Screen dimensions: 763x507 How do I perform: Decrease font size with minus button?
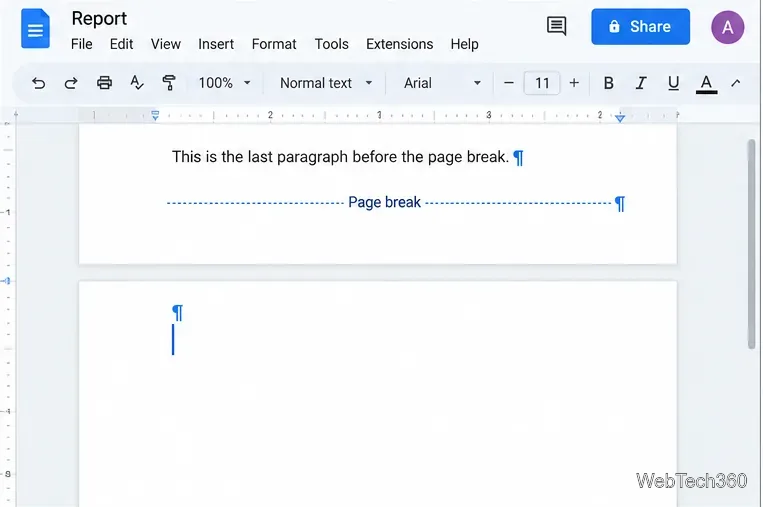[509, 83]
